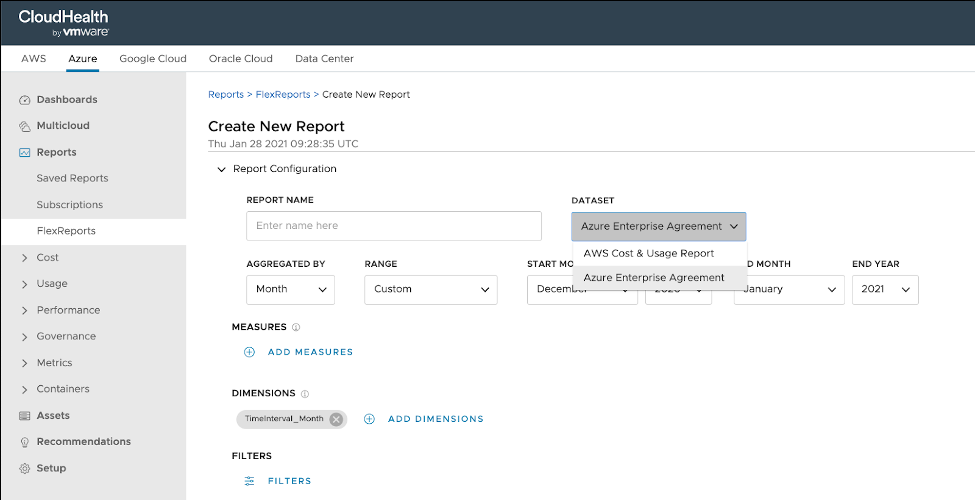Viewport: 977px width, 502px height.
Task: Expand the Governance menu section
Action: 24,337
